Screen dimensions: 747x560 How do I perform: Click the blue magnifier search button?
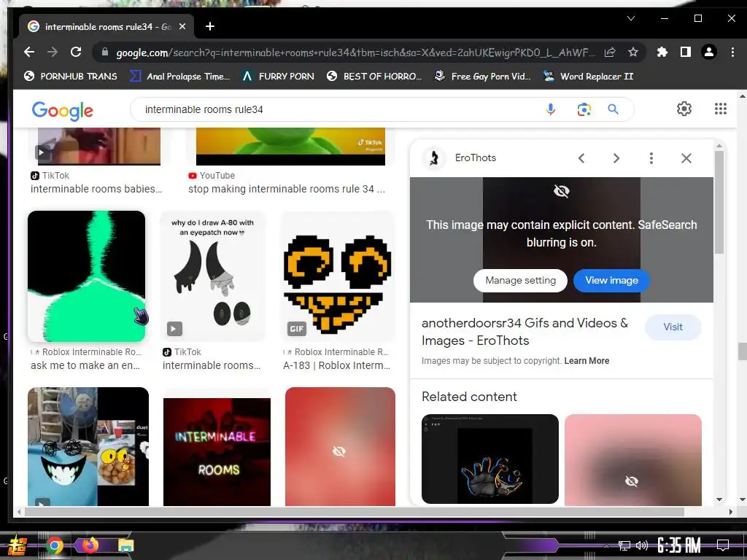(613, 109)
